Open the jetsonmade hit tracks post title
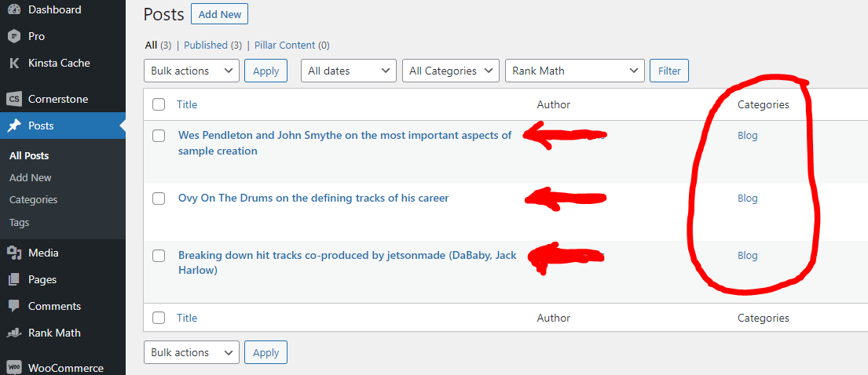Viewport: 868px width, 375px height. pos(347,263)
